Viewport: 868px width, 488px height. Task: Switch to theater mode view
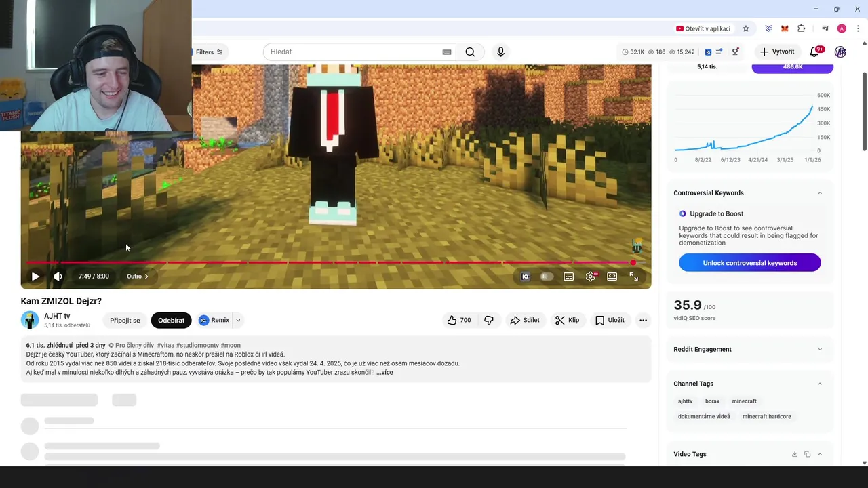[612, 277]
